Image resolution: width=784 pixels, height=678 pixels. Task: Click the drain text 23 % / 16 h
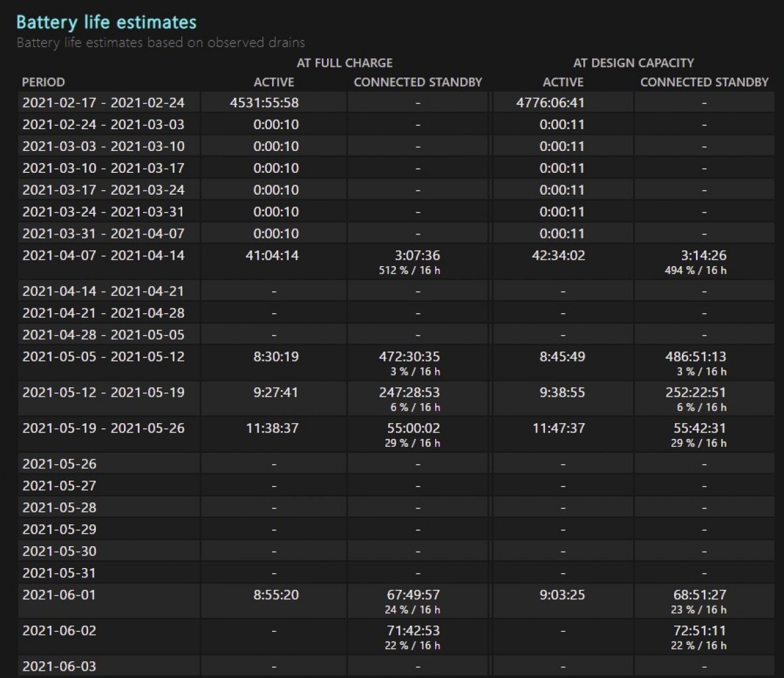click(x=699, y=610)
